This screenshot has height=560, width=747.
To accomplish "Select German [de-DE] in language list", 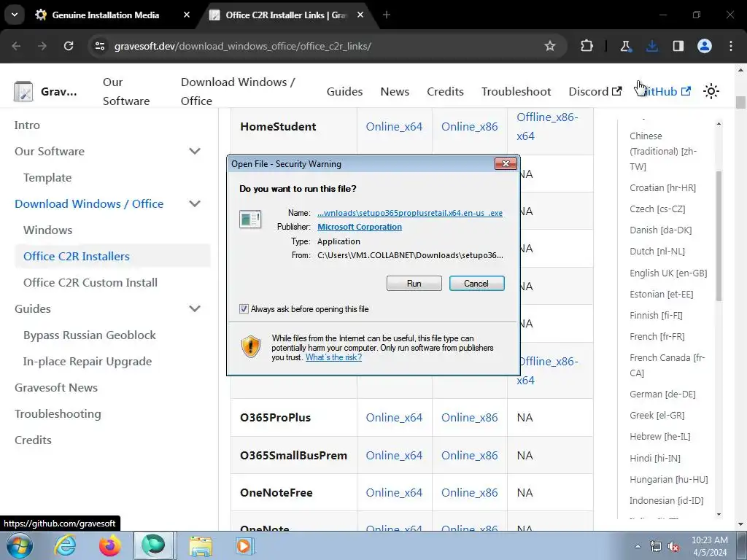I will click(x=662, y=394).
